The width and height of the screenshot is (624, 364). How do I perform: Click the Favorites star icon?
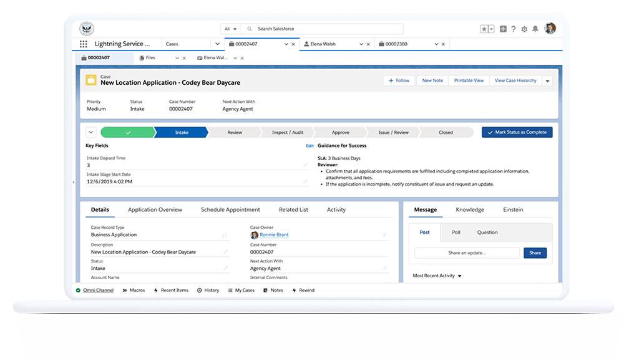click(x=484, y=29)
